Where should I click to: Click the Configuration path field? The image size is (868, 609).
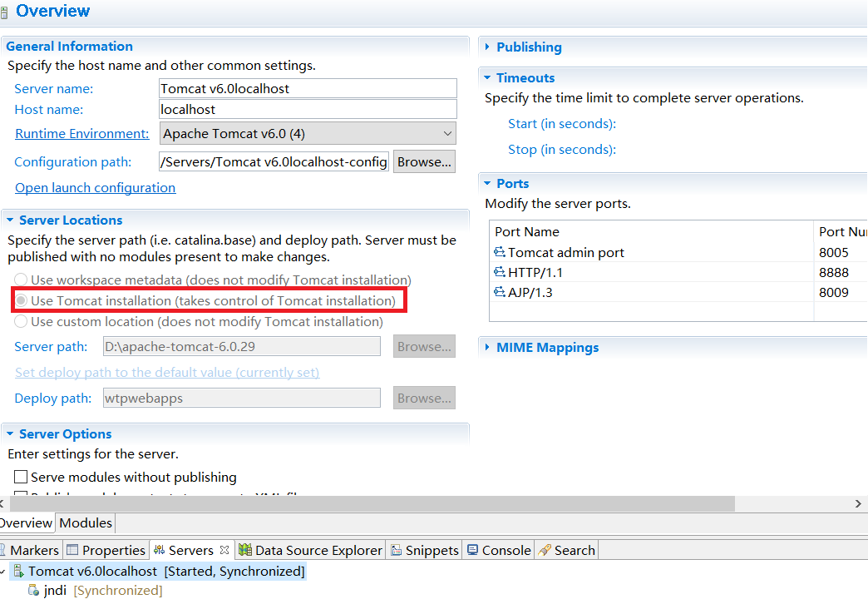pos(274,161)
